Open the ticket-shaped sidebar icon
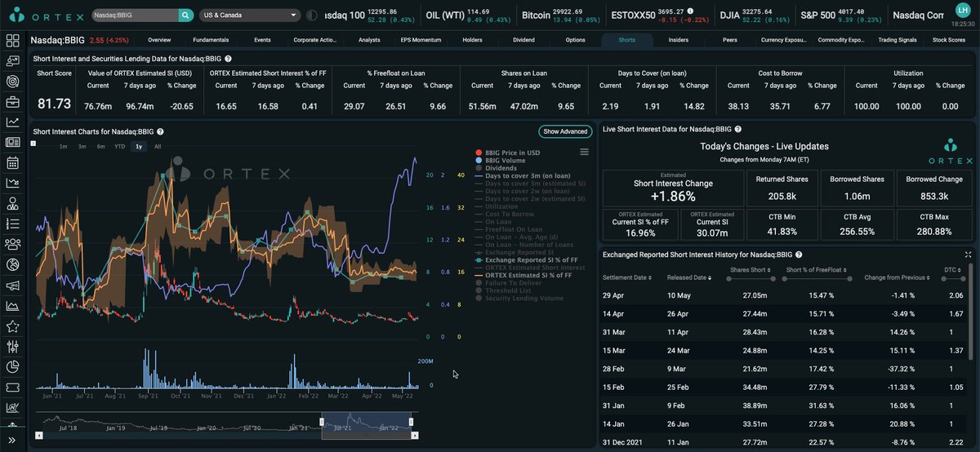This screenshot has height=452, width=980. [x=12, y=388]
